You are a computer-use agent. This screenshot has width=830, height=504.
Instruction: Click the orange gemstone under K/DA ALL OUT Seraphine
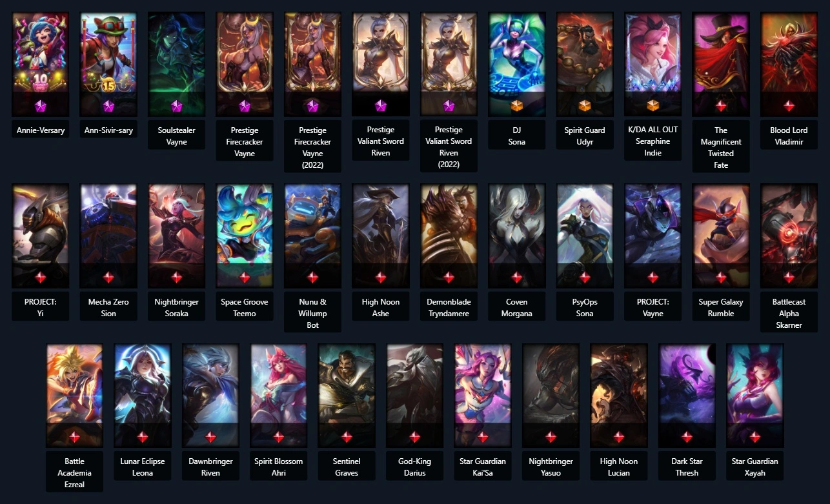(x=653, y=106)
